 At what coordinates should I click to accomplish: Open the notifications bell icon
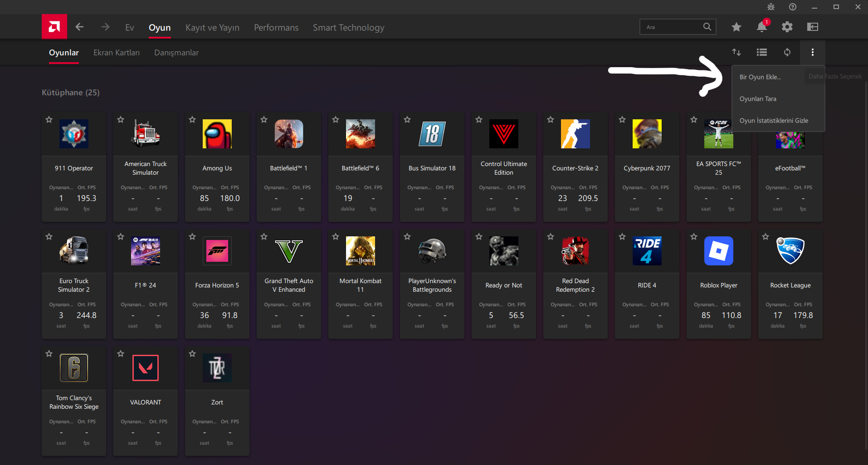pyautogui.click(x=762, y=27)
